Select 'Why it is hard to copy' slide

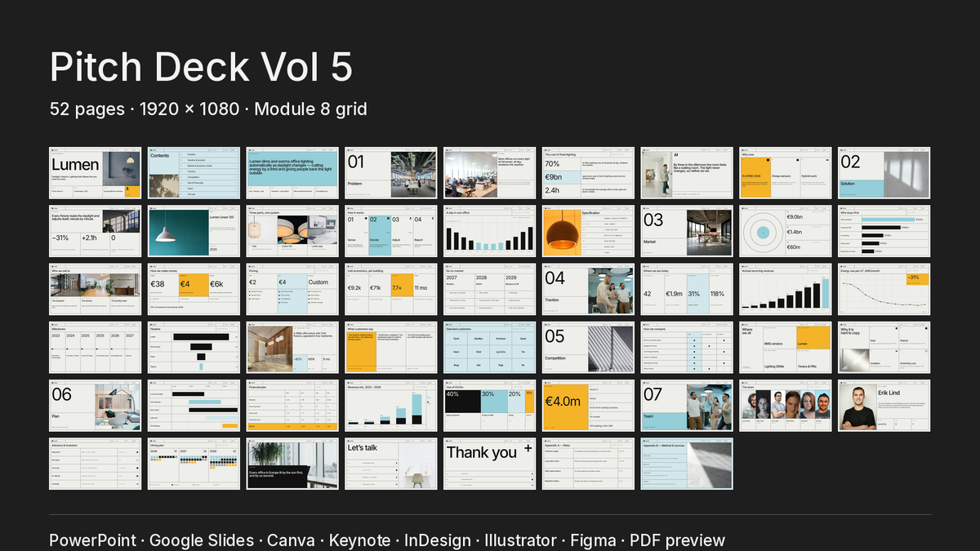(x=884, y=347)
